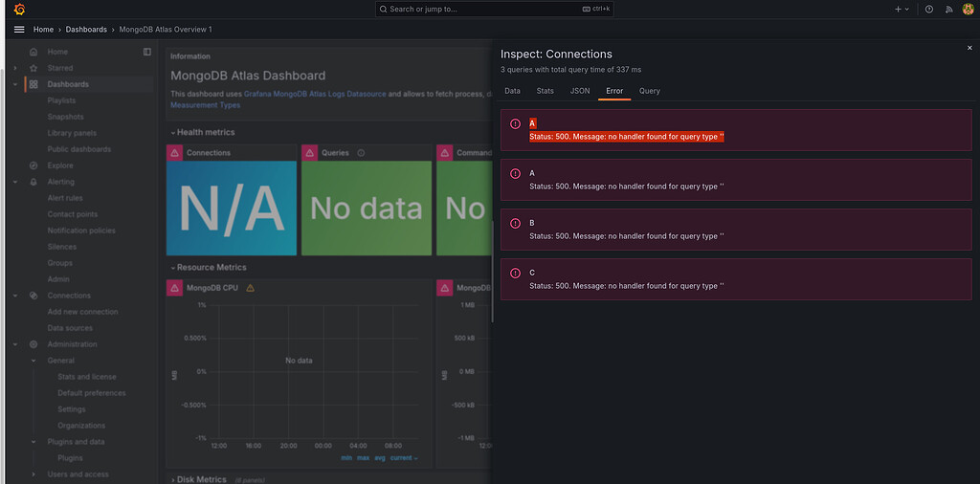This screenshot has height=484, width=980.
Task: Open the plus New dropdown
Action: pyautogui.click(x=902, y=10)
